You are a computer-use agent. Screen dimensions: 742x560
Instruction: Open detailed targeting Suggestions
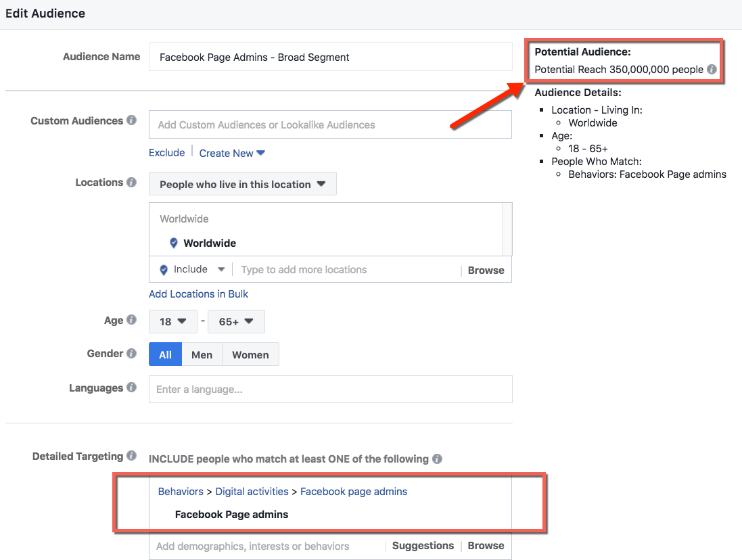(423, 546)
